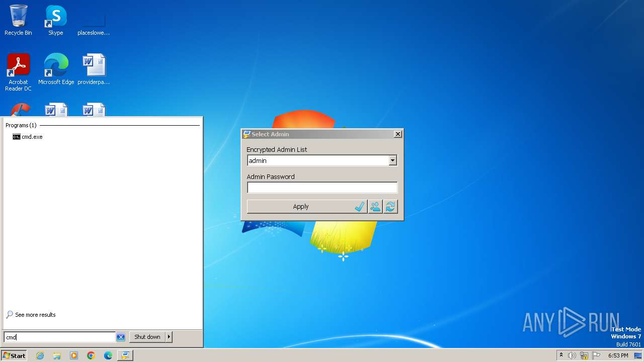Screen dimensions: 644x362
Task: Close the Select Admin dialog
Action: [397, 134]
